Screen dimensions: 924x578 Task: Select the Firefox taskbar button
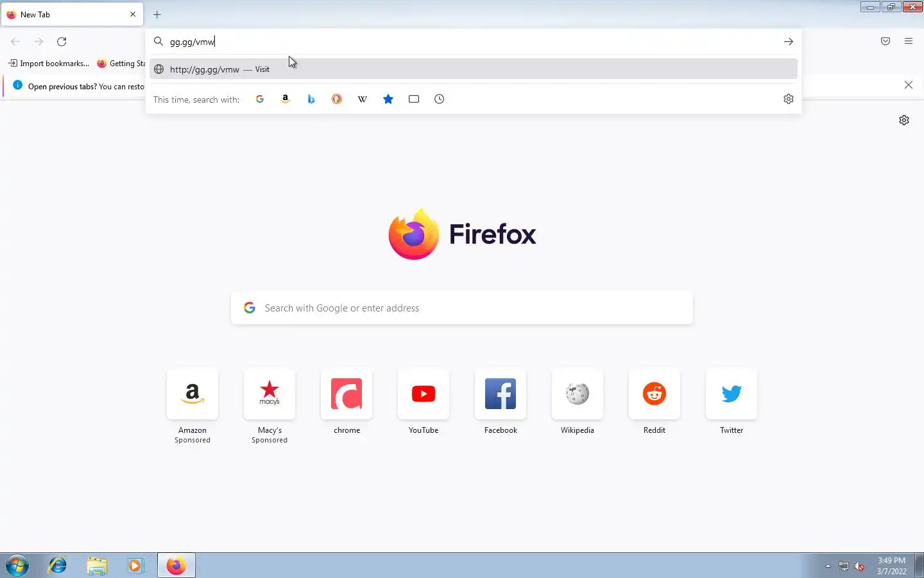tap(176, 566)
